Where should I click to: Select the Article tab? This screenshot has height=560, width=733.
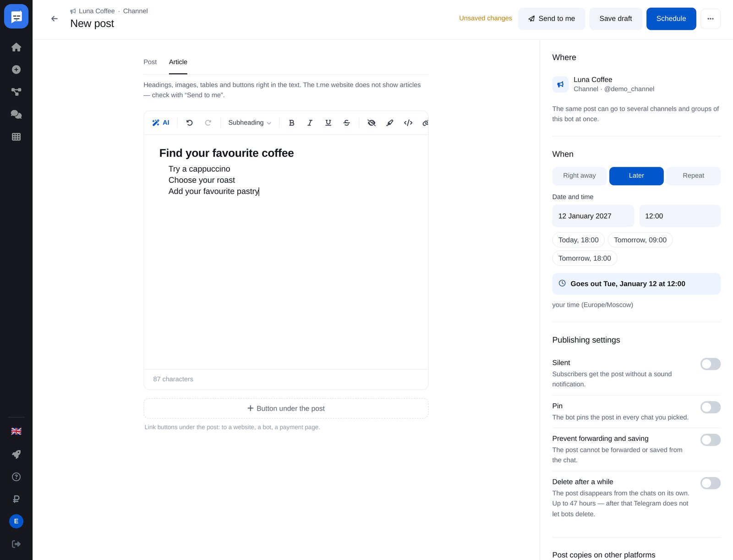tap(178, 62)
